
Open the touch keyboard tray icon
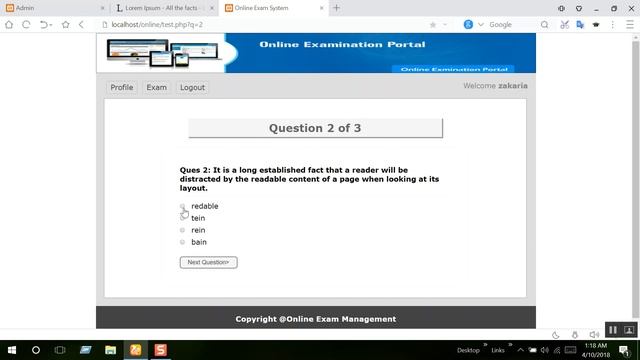tap(570, 350)
